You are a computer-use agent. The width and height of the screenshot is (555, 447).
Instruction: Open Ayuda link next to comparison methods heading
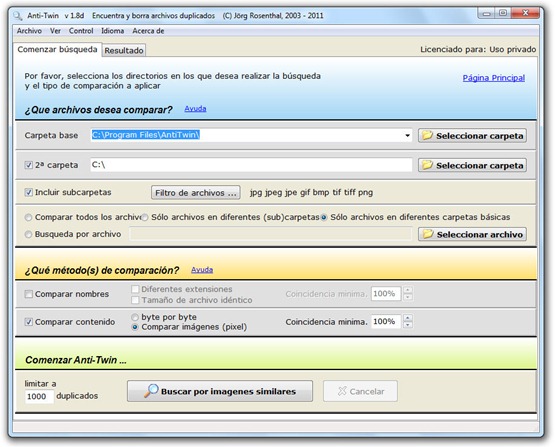point(202,270)
